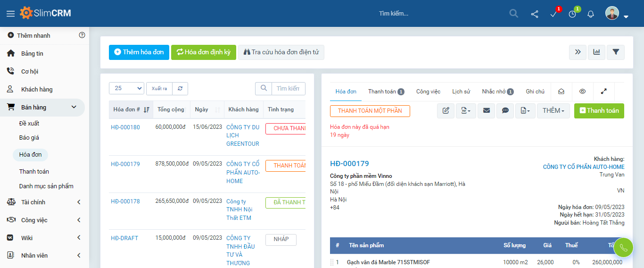Click the refresh table icon
Image resolution: width=644 pixels, height=268 pixels.
[x=180, y=89]
